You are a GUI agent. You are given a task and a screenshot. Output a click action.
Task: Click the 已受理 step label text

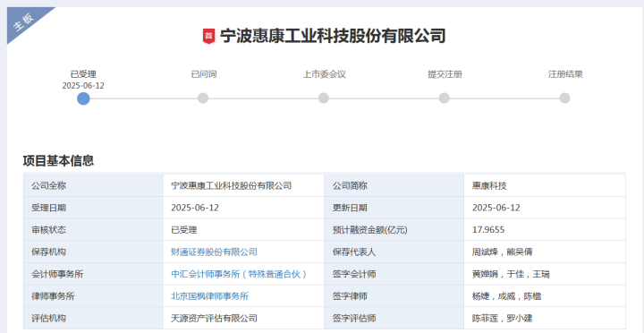[83, 74]
